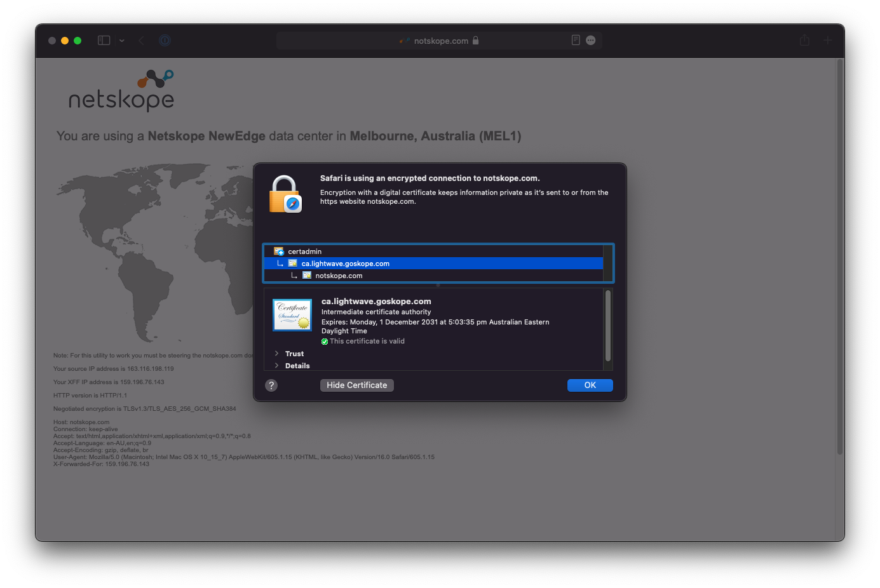
Task: Select the notskope.com leaf certificate
Action: 339,276
